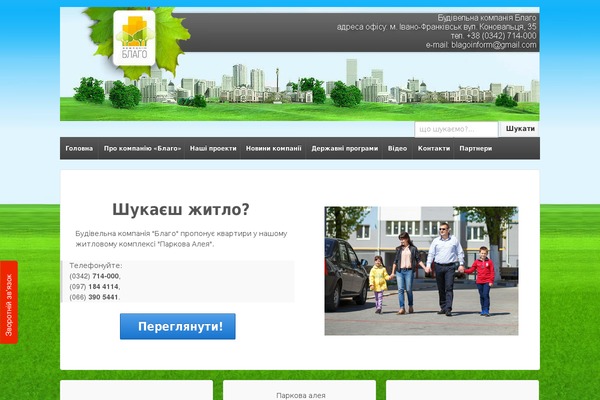Click phone number (0342) 714-000 in the slider

tap(95, 276)
